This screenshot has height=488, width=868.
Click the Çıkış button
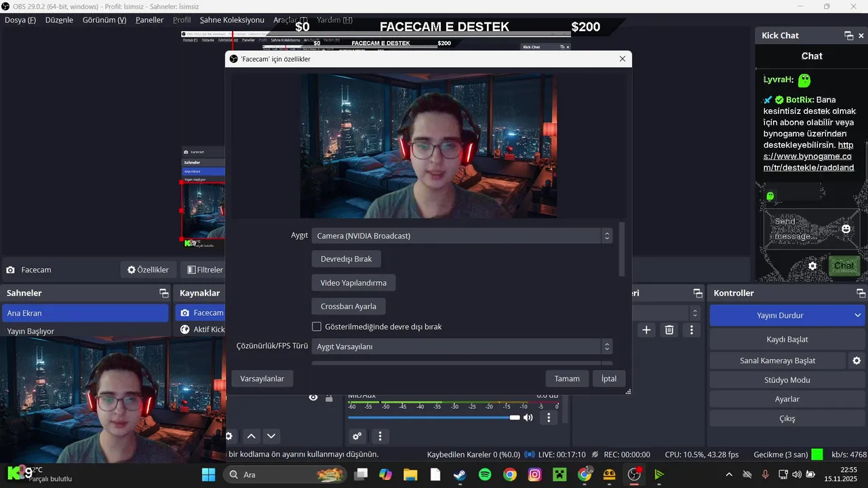pos(787,419)
